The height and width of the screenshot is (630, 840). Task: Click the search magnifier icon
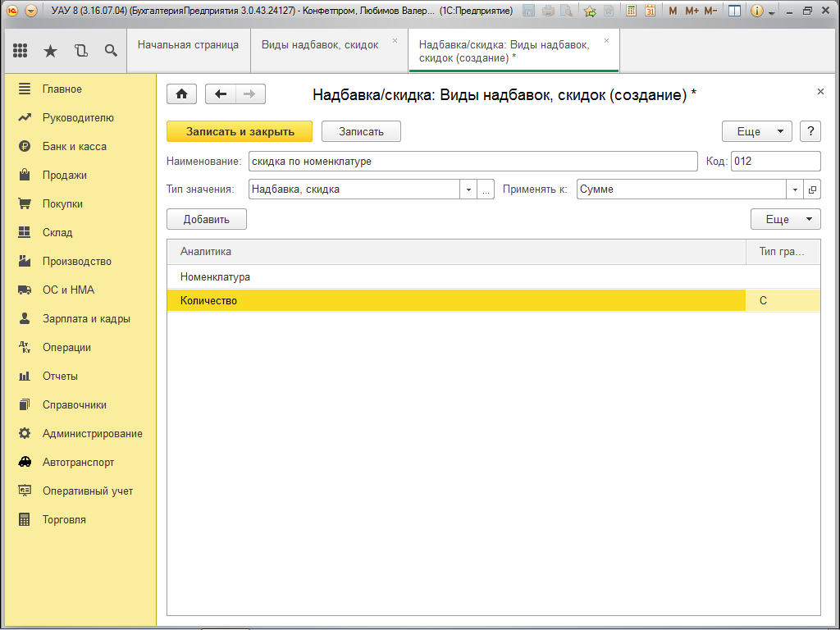pos(111,51)
